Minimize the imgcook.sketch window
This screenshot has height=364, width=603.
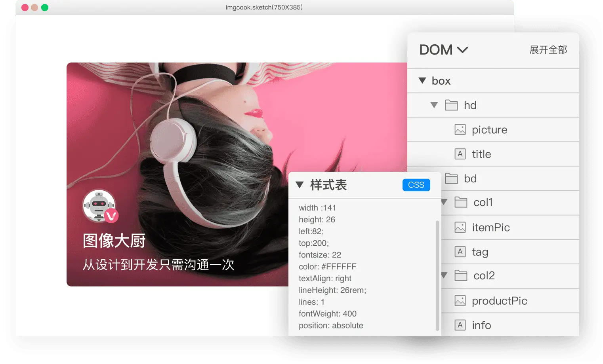coord(34,8)
